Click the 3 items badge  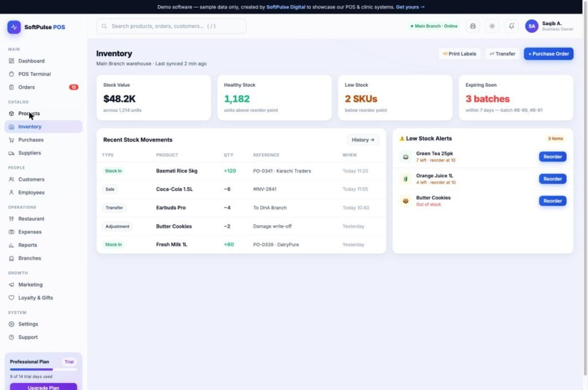(555, 139)
